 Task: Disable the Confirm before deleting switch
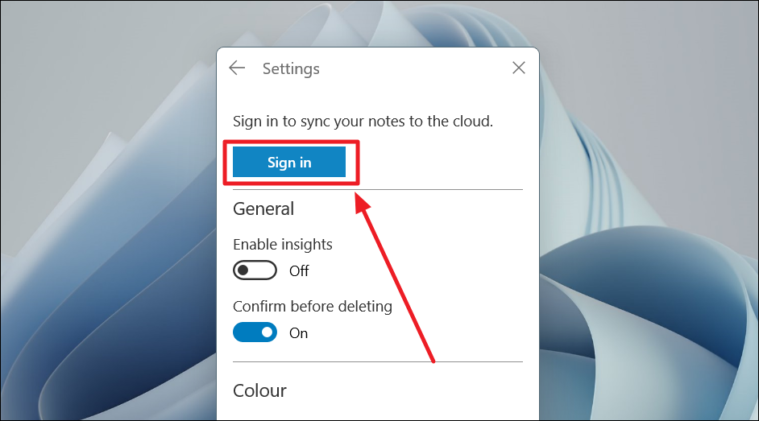[255, 332]
